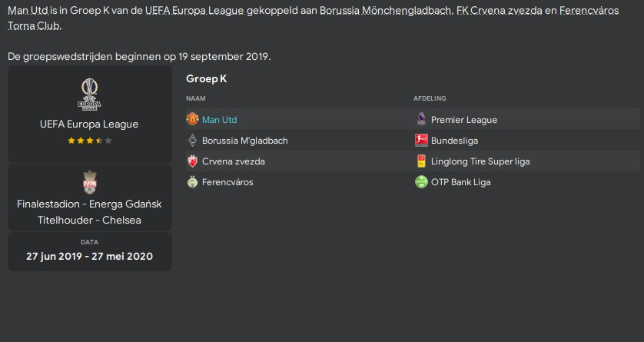Click the Borussia M'gladbach diamond crest

(192, 141)
